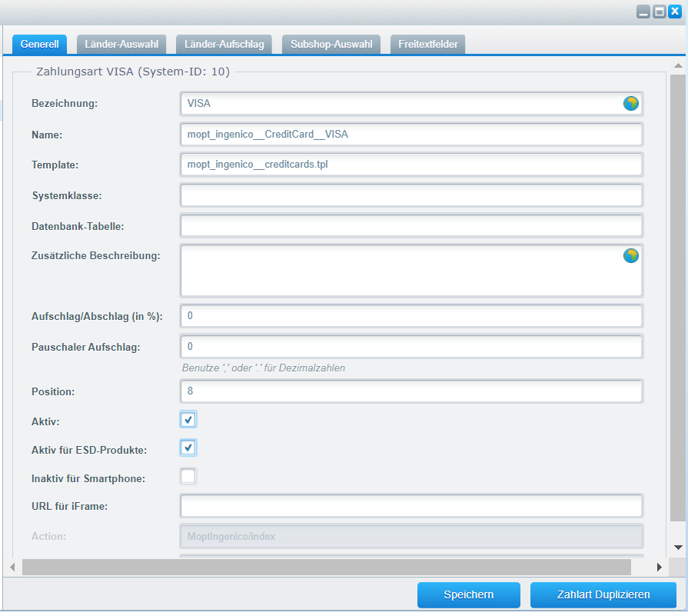Click the Speichern button
This screenshot has width=688, height=616.
coord(469,595)
